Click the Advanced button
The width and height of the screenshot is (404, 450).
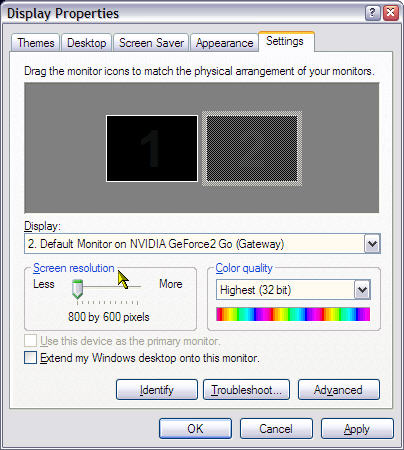click(339, 389)
